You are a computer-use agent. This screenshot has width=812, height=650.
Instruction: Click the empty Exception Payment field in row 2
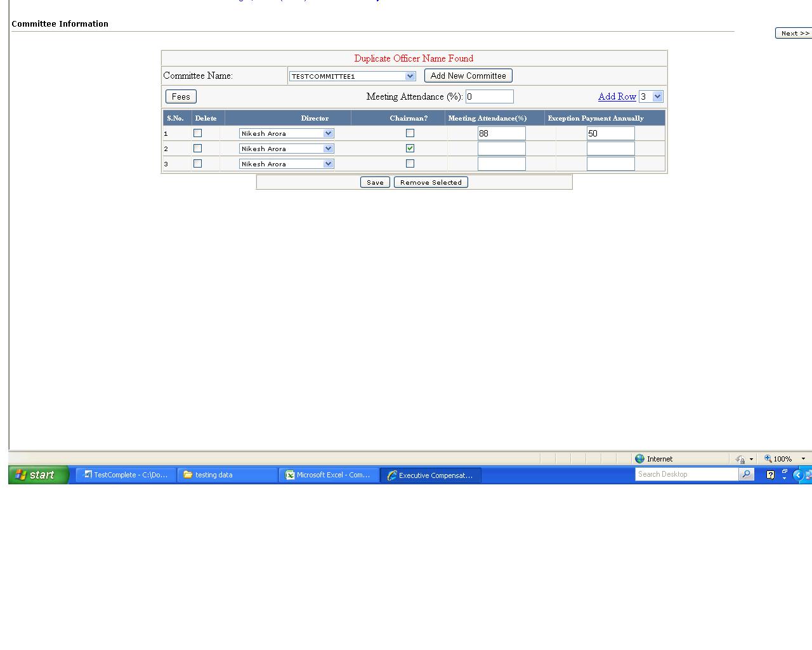click(611, 149)
